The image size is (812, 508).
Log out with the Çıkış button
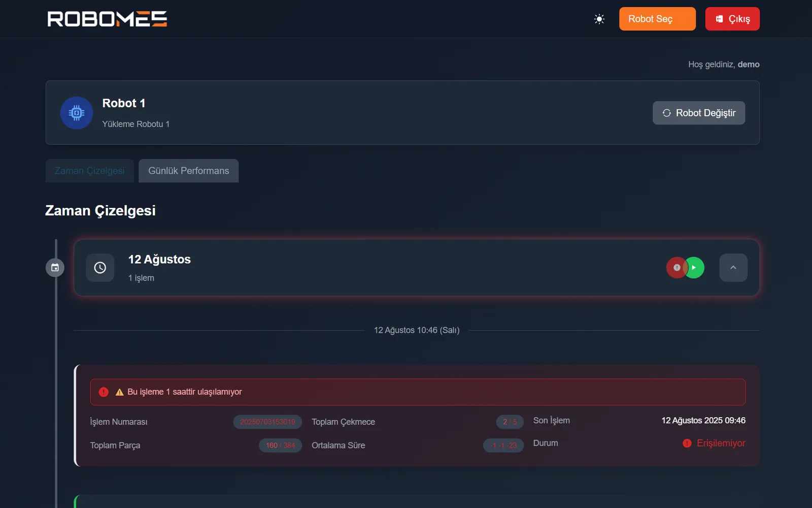pos(732,19)
